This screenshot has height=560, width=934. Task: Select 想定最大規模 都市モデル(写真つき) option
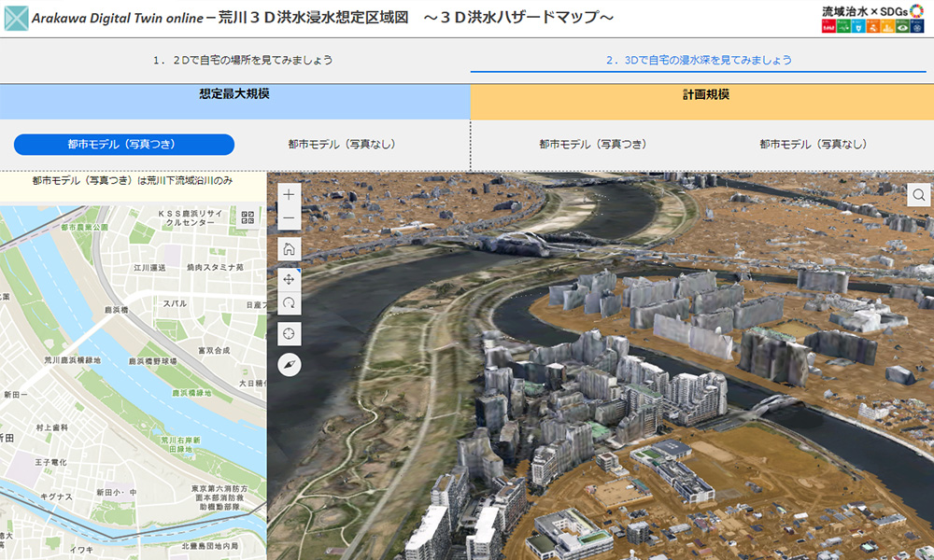(x=122, y=145)
